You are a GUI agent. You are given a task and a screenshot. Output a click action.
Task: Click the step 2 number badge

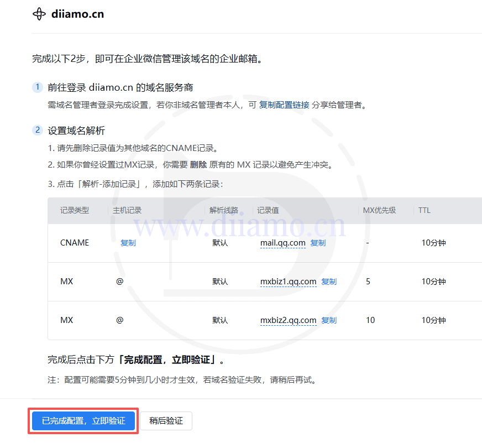(x=37, y=130)
